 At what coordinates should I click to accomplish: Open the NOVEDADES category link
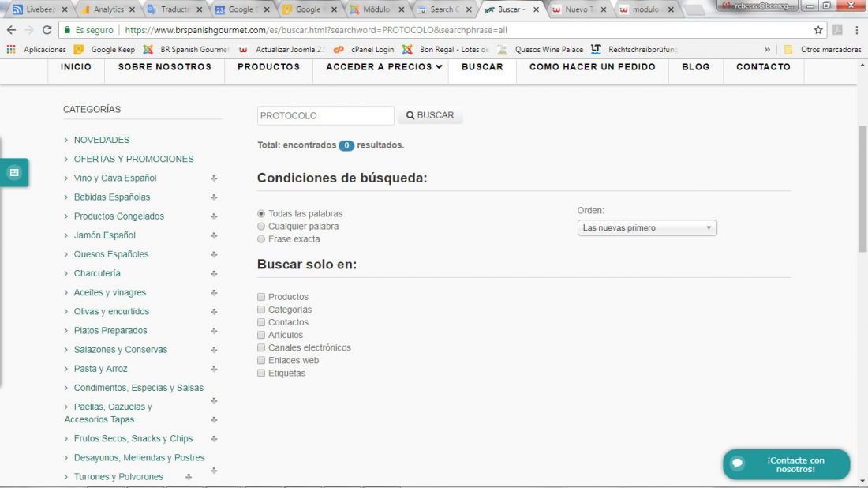tap(102, 140)
